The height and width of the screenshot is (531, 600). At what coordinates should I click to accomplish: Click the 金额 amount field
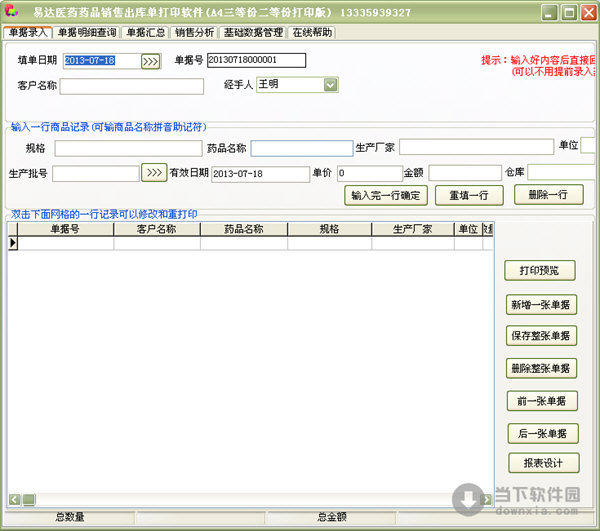[x=465, y=173]
